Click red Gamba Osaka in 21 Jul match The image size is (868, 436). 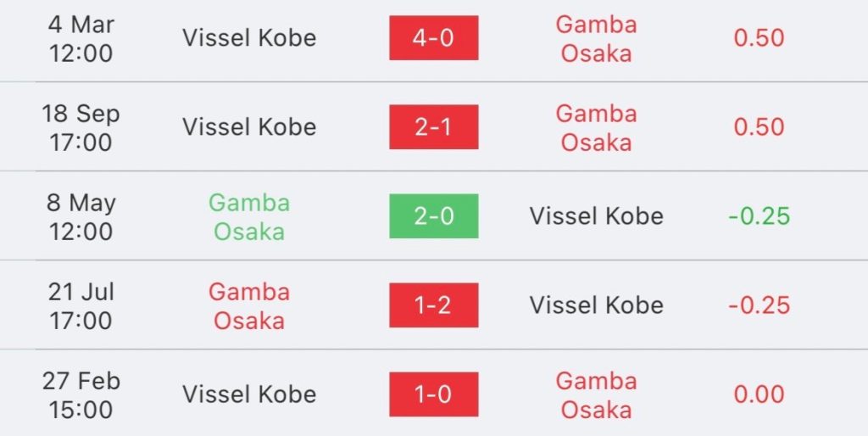point(249,306)
